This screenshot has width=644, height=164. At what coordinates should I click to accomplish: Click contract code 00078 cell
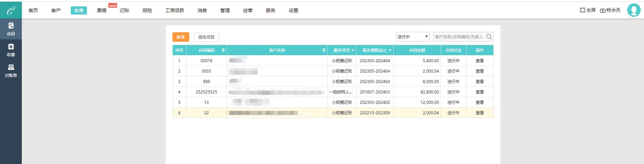pos(206,61)
